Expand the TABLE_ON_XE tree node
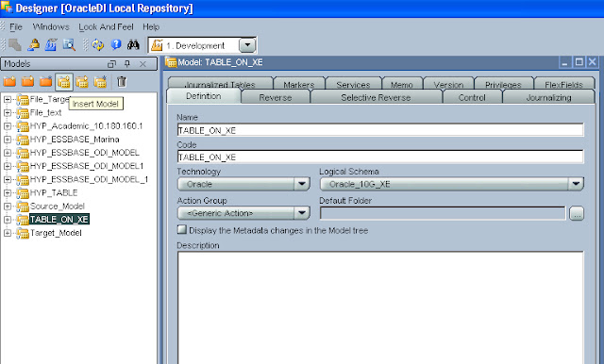Screen dimensions: 604x364 click(x=7, y=220)
